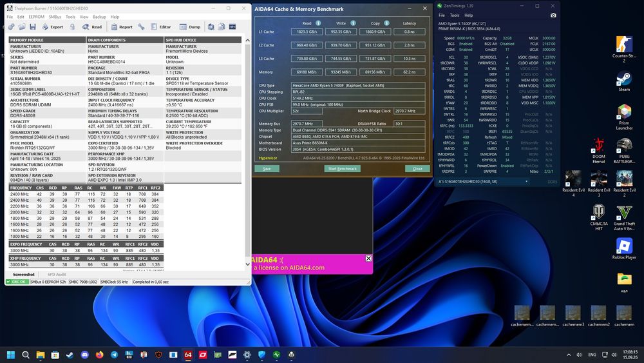The height and width of the screenshot is (363, 644).
Task: Open the File menu in Thaiphoon Burner
Action: click(10, 17)
